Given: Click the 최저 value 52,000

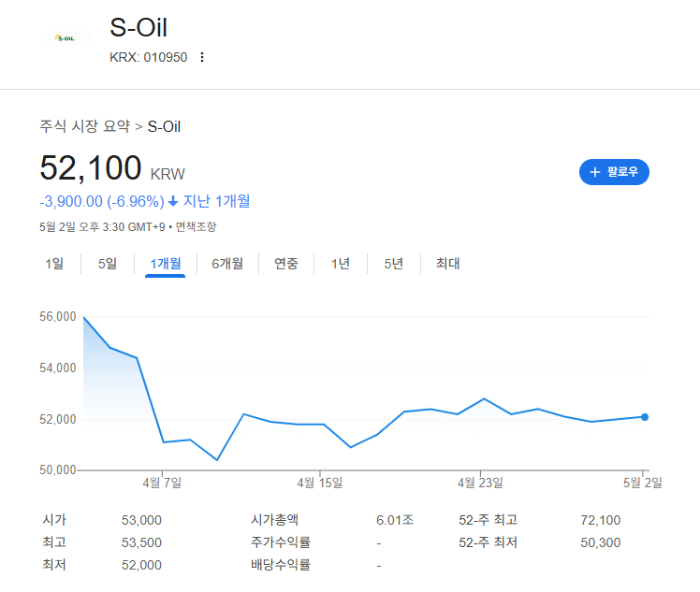Looking at the screenshot, I should pos(141,565).
